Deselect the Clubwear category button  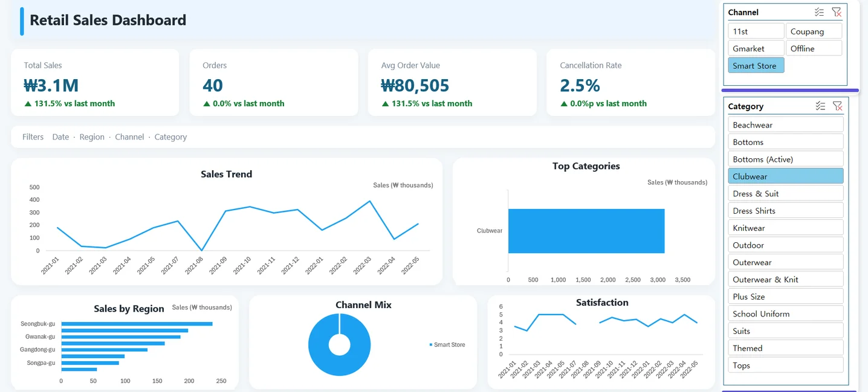(786, 176)
